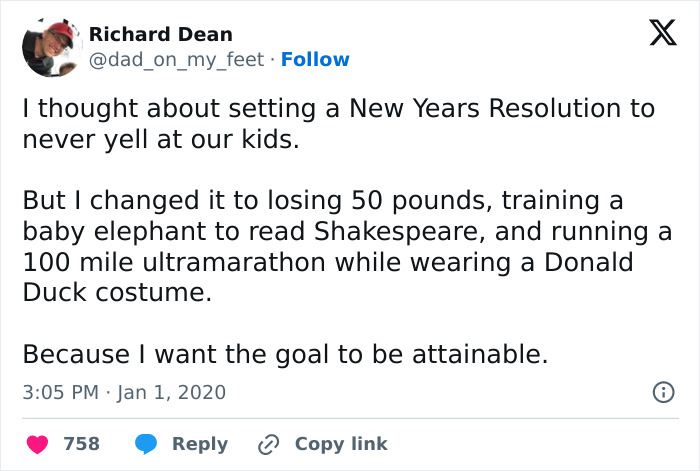Click the baby elephant Shakespeare line
This screenshot has height=471, width=700.
pyautogui.click(x=346, y=232)
